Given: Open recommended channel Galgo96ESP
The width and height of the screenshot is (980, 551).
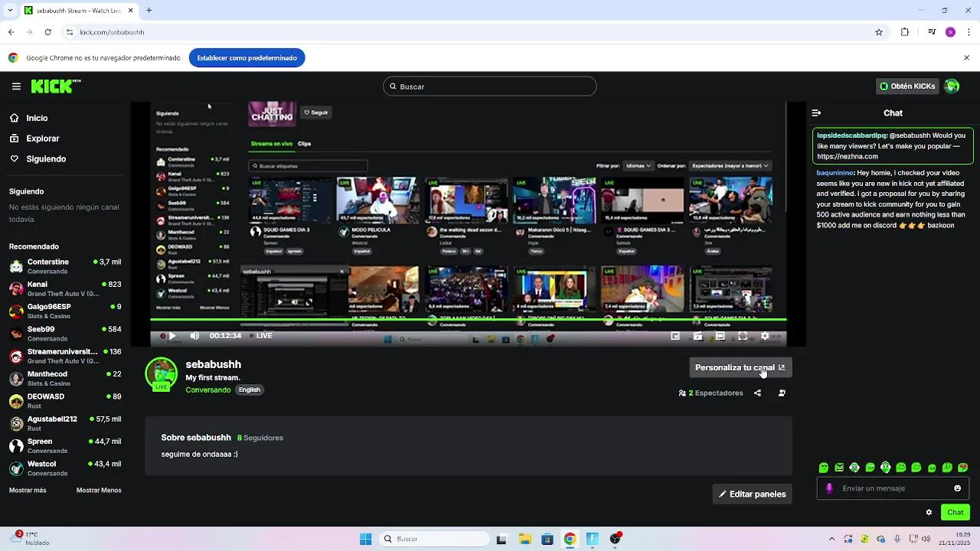Looking at the screenshot, I should [65, 311].
